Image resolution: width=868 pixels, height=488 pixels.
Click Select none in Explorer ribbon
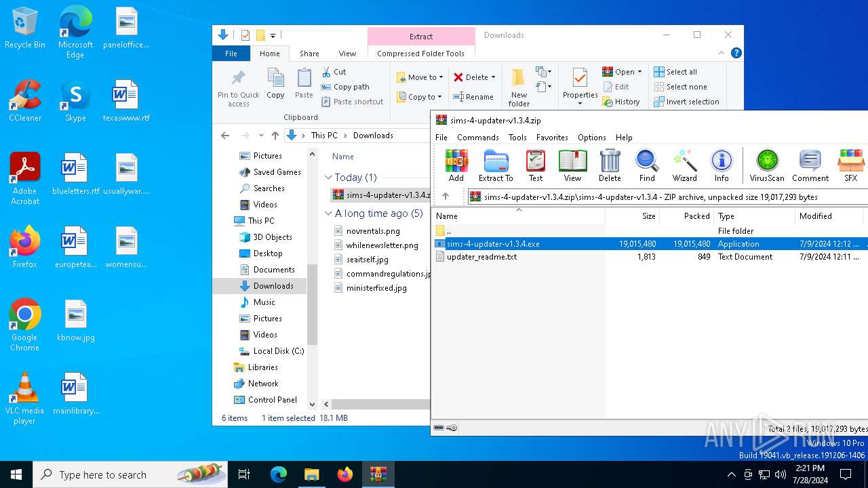[x=680, y=87]
